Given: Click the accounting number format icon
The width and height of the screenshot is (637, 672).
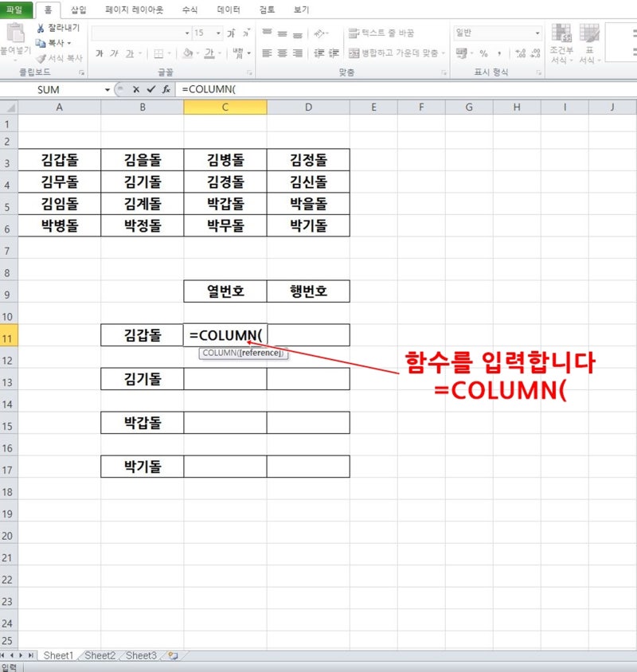Looking at the screenshot, I should (x=461, y=53).
